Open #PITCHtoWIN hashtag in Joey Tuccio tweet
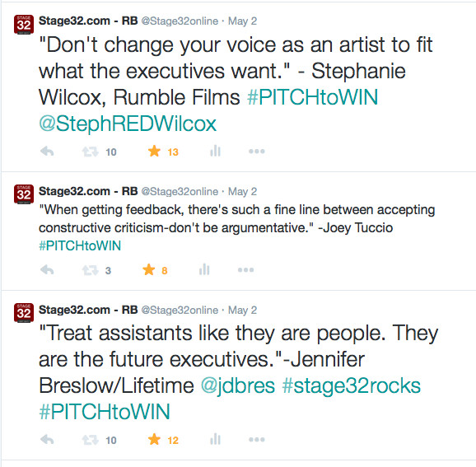This screenshot has height=467, width=476. (x=80, y=245)
